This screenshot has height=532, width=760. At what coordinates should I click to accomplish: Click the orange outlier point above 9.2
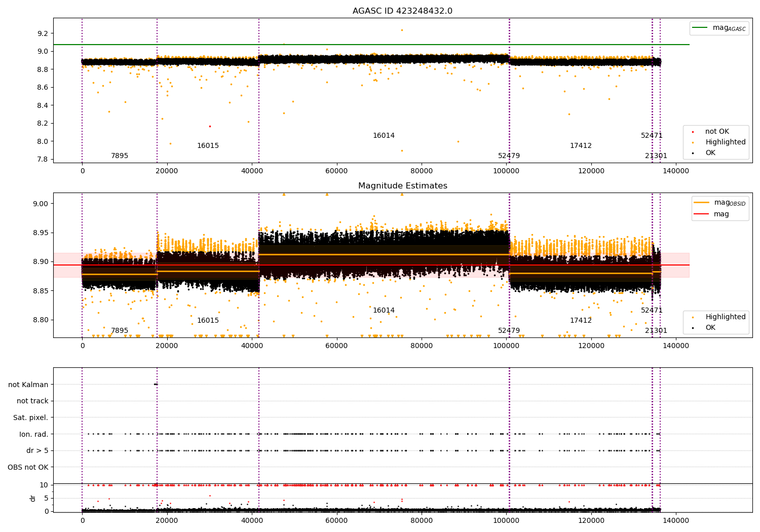(402, 30)
